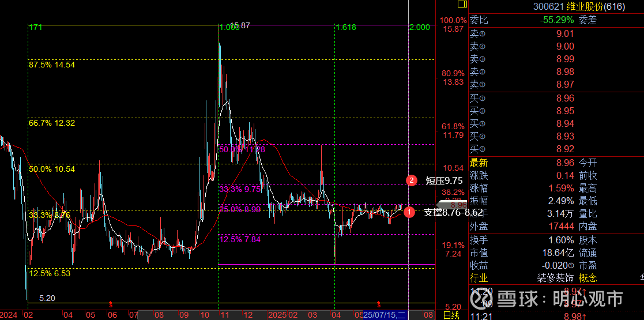The height and width of the screenshot is (320, 644).
Task: Select the 卖② 8.98 ask row
Action: (556, 72)
